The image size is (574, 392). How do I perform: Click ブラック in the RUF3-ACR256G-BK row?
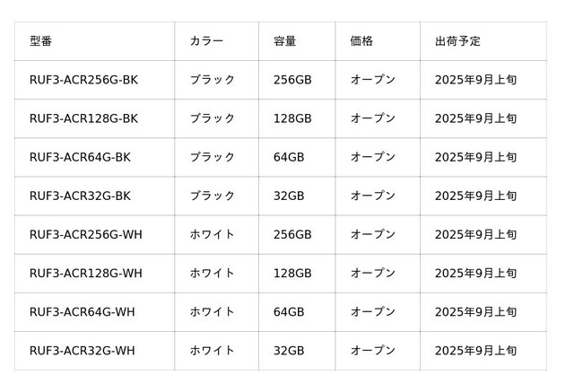213,80
